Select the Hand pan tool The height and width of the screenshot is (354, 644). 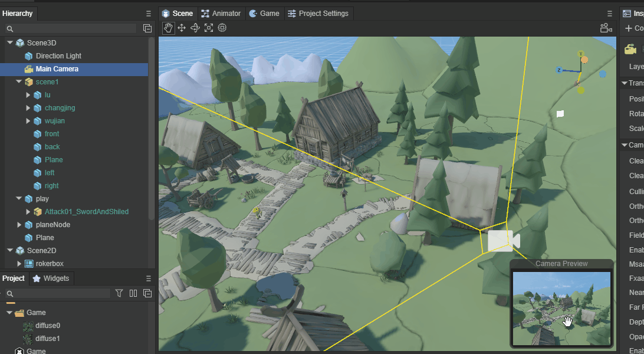coord(169,28)
